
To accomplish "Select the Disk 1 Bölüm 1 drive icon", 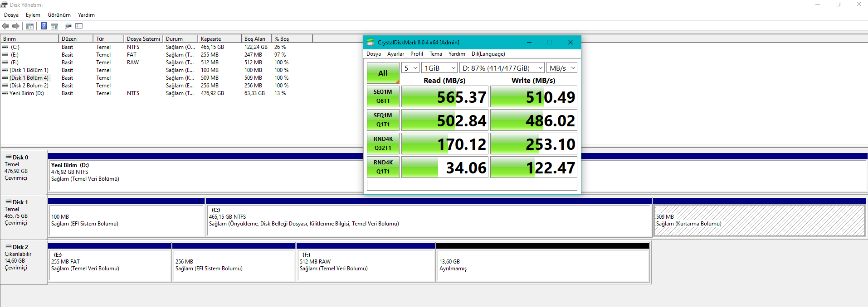I will pos(5,70).
